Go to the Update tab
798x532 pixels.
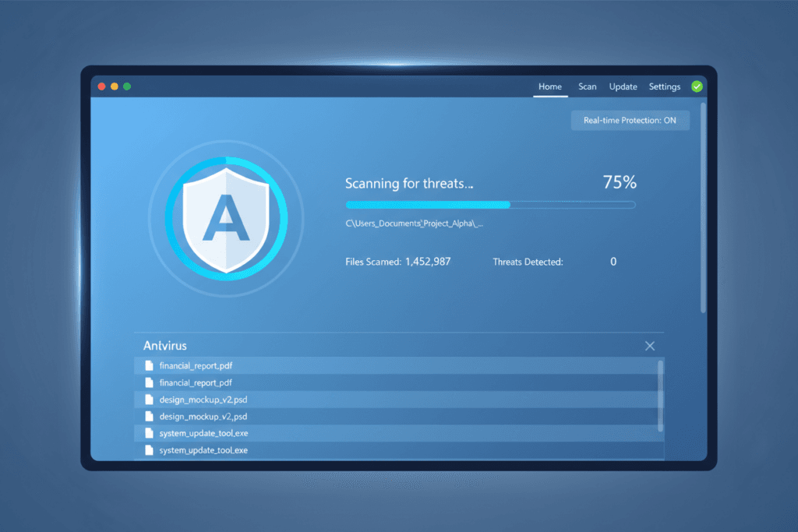tap(623, 86)
